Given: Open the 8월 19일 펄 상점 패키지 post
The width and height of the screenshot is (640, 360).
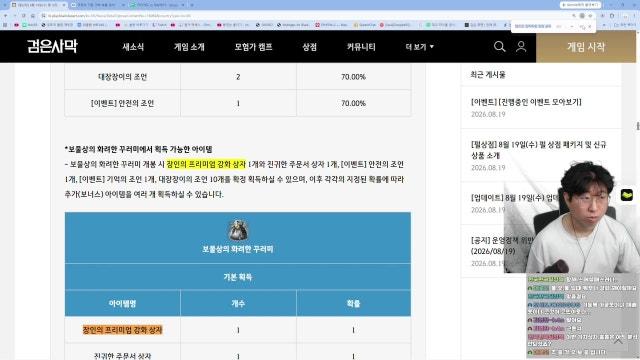Looking at the screenshot, I should coord(539,150).
